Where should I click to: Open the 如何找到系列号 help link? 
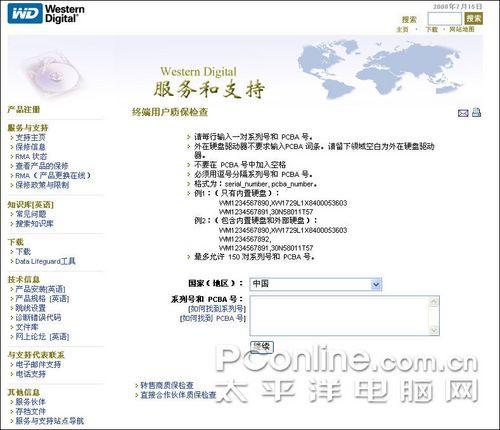click(217, 309)
